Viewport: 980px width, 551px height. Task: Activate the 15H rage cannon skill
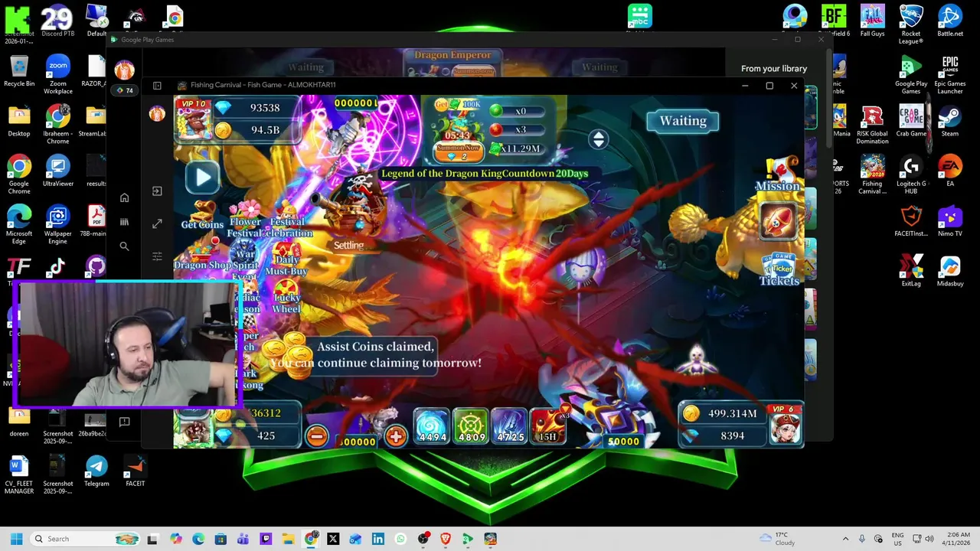[x=547, y=426]
